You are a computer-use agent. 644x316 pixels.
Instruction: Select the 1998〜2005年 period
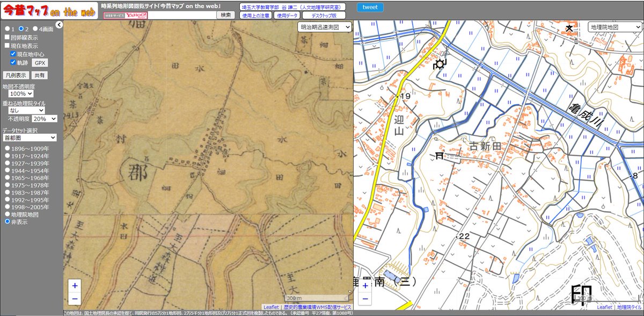coord(8,207)
